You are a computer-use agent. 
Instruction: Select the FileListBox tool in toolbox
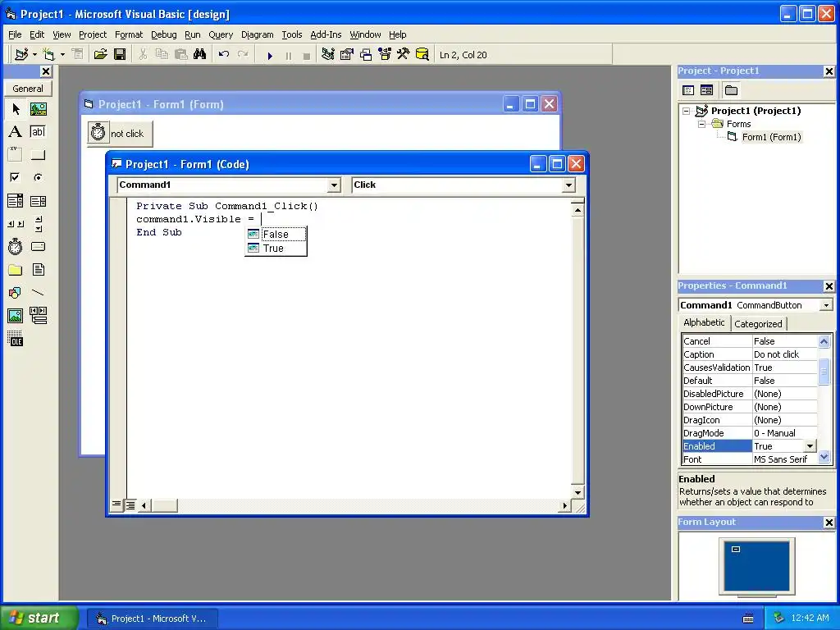point(38,270)
